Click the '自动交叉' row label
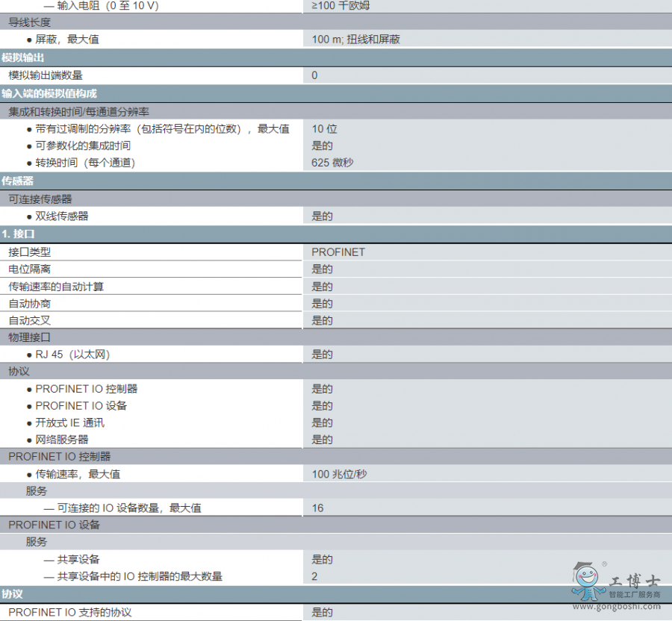 pyautogui.click(x=30, y=320)
